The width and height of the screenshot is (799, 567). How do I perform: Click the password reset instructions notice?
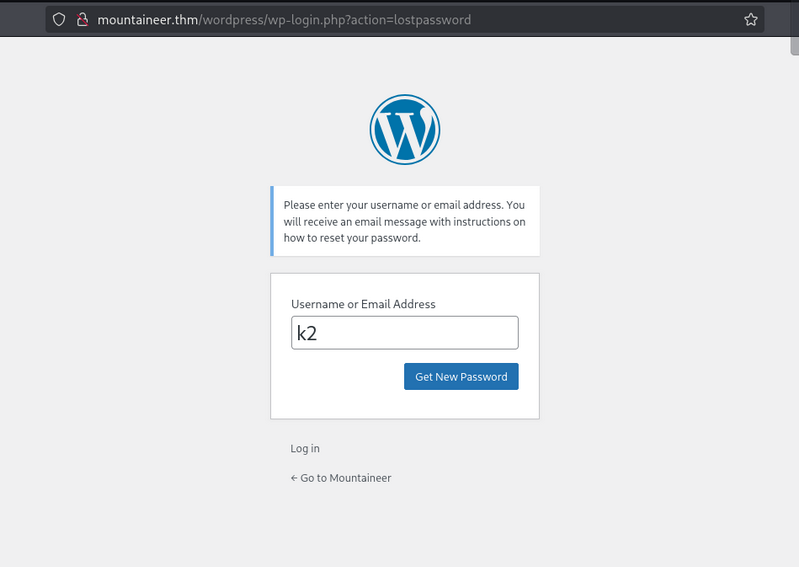click(405, 221)
